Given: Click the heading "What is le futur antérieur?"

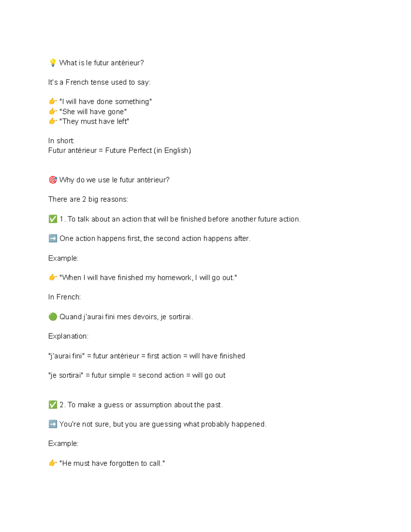Looking at the screenshot, I should point(101,63).
